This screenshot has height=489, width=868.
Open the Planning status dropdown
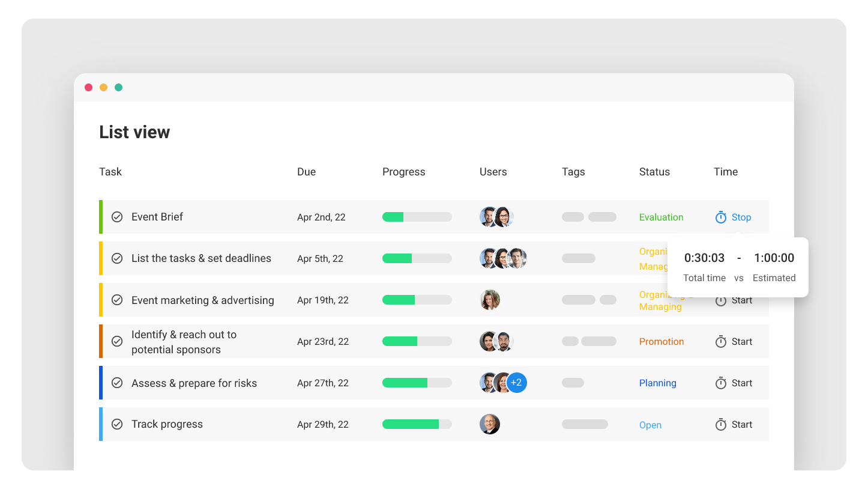tap(657, 383)
